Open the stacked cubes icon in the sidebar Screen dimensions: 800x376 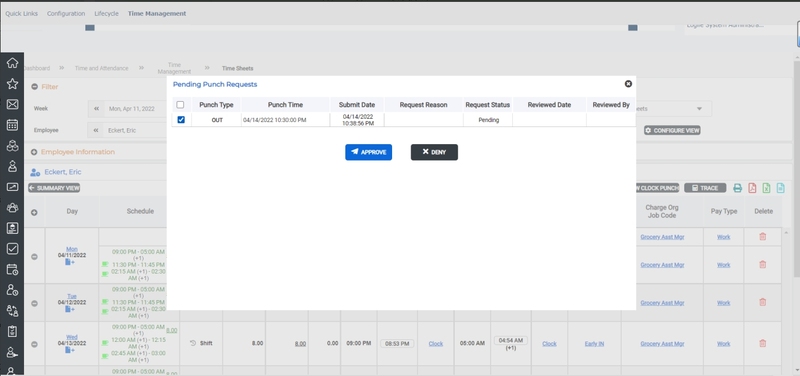tap(12, 145)
